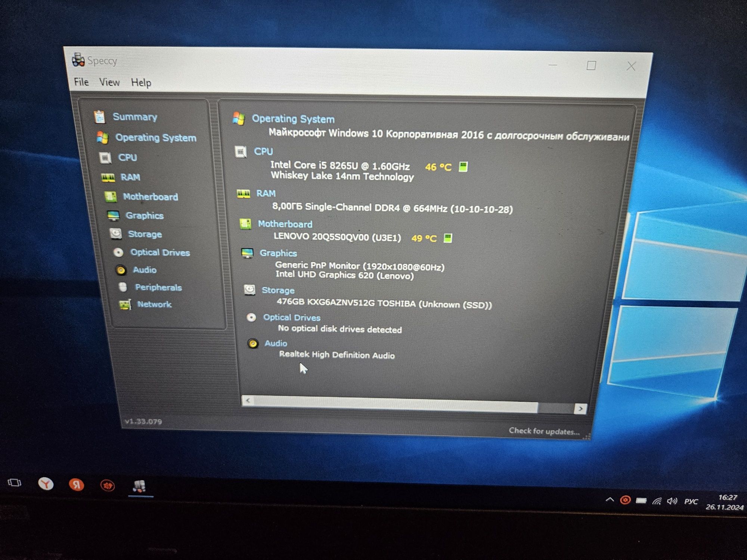
Task: Open Task View on the taskbar
Action: [15, 483]
